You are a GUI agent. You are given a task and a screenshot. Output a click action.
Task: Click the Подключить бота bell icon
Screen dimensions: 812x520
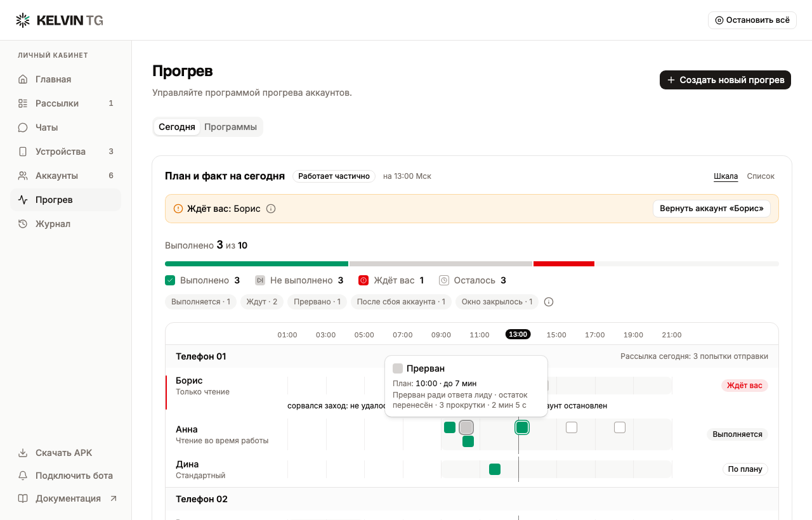pos(23,476)
